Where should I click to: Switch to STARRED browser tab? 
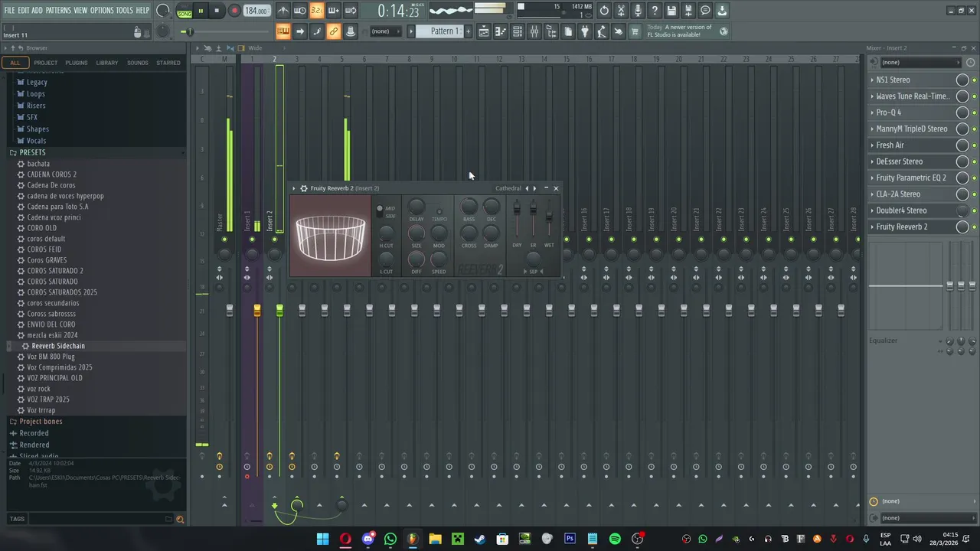(x=168, y=63)
